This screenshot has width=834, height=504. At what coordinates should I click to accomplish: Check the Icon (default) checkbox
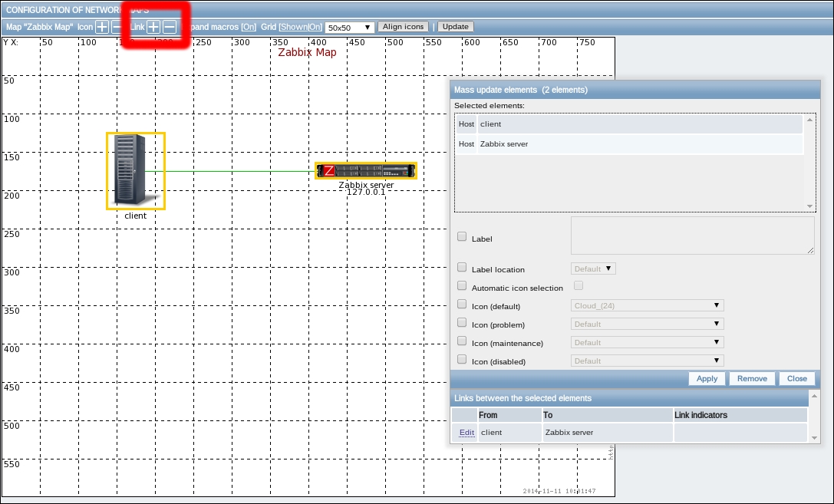click(462, 305)
